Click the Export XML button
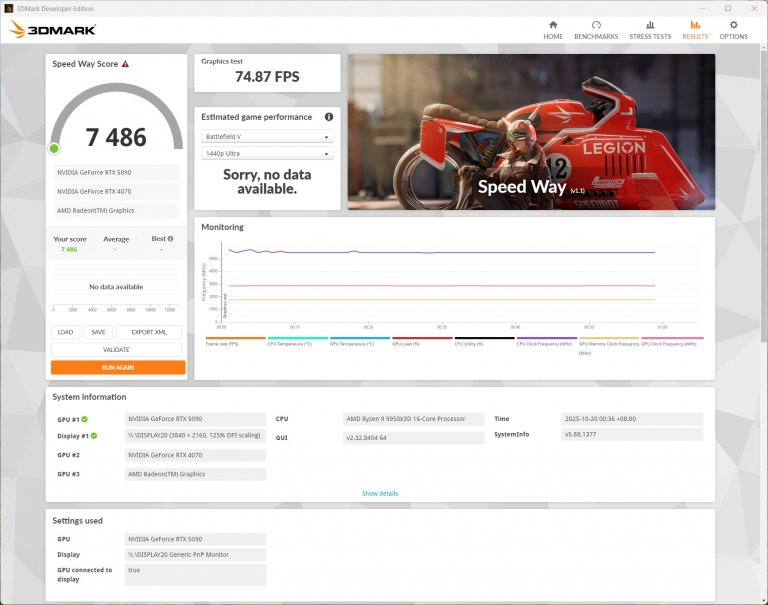The image size is (768, 605). click(149, 332)
